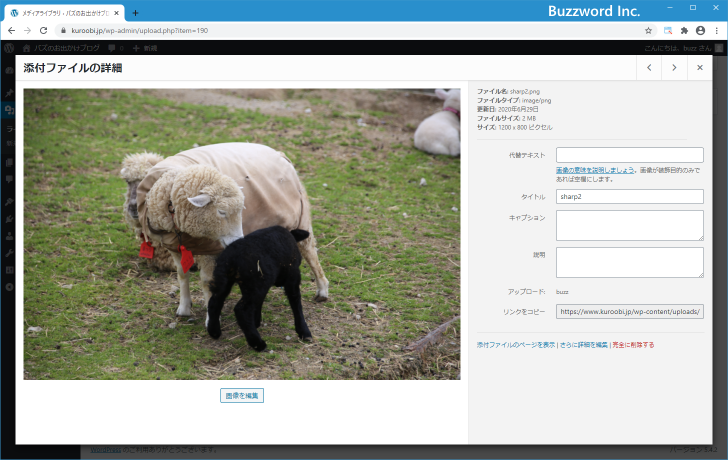The height and width of the screenshot is (460, 728).
Task: Open a new browser tab
Action: point(136,12)
